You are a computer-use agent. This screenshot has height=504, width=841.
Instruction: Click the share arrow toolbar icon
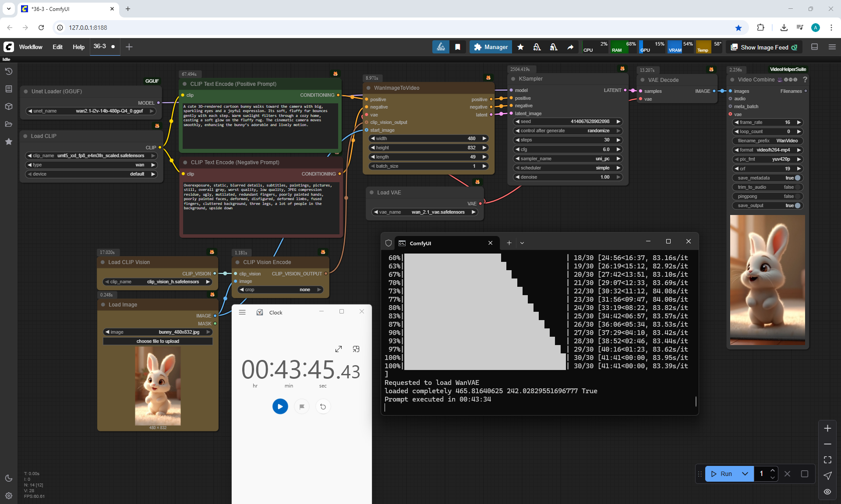[570, 47]
